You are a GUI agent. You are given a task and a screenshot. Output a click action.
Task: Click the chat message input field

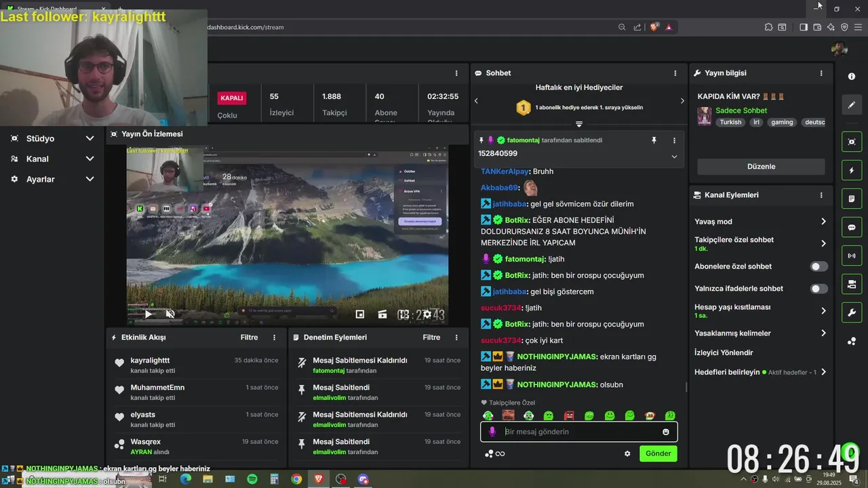pos(580,432)
